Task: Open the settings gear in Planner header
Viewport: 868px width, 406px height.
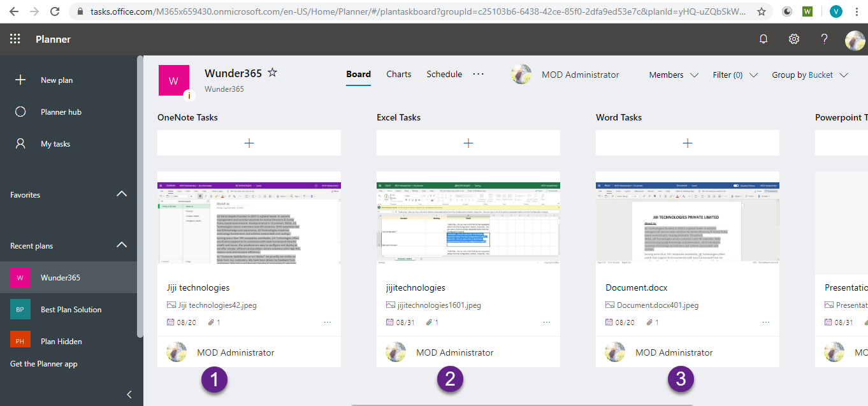Action: click(793, 39)
